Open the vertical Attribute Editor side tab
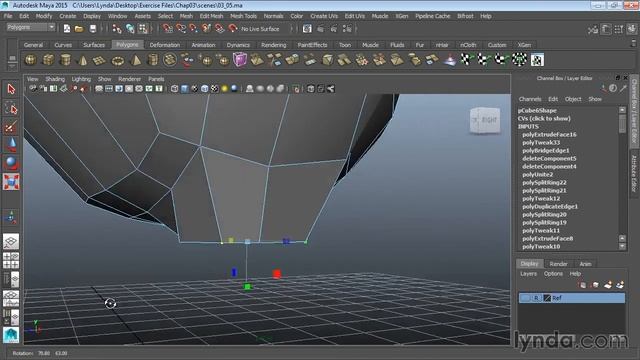Viewport: 640px width, 360px height. [634, 173]
